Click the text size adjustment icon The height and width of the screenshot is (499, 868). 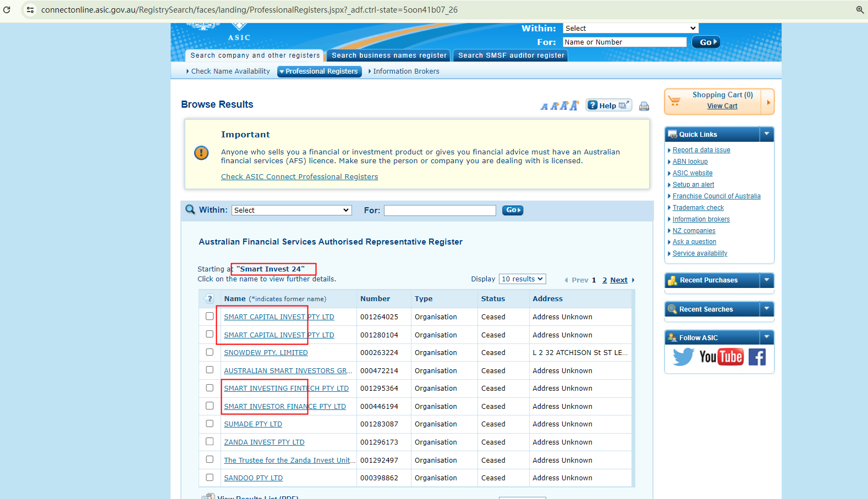pos(559,106)
